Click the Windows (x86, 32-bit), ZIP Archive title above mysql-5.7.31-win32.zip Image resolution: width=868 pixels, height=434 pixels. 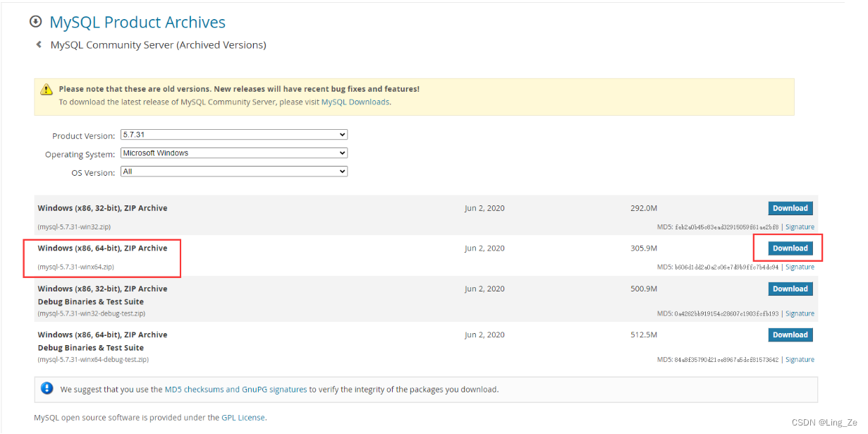[102, 208]
